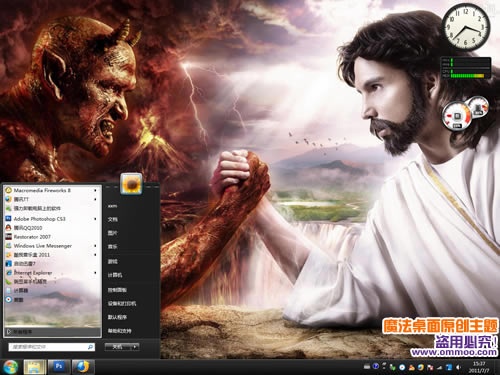
Task: Open 文档 in the Start menu right pane
Action: click(x=112, y=219)
